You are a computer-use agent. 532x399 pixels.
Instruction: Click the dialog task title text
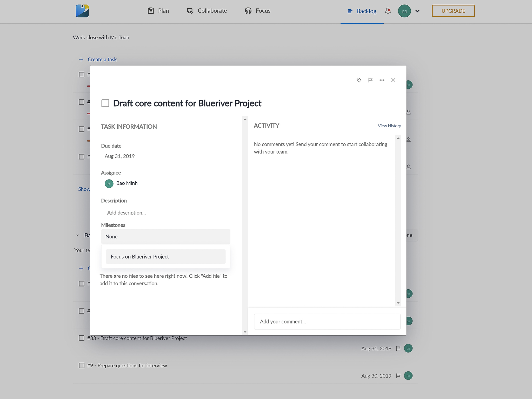[x=187, y=103]
